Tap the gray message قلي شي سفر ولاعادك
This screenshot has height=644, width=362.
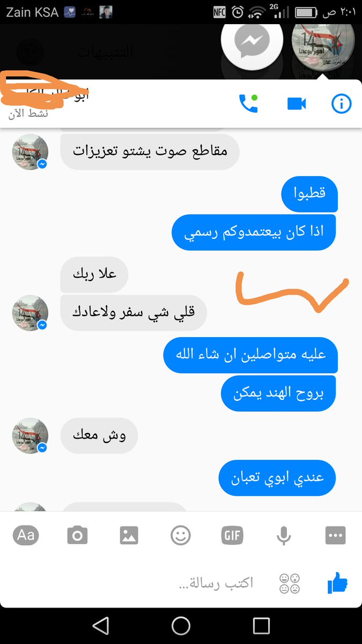click(133, 312)
